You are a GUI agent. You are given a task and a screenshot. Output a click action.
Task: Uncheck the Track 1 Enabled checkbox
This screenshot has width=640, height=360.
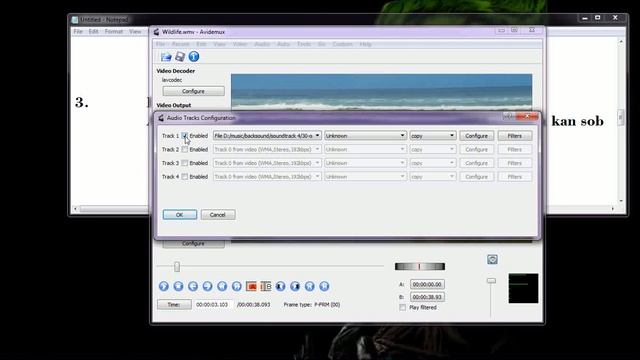point(185,136)
